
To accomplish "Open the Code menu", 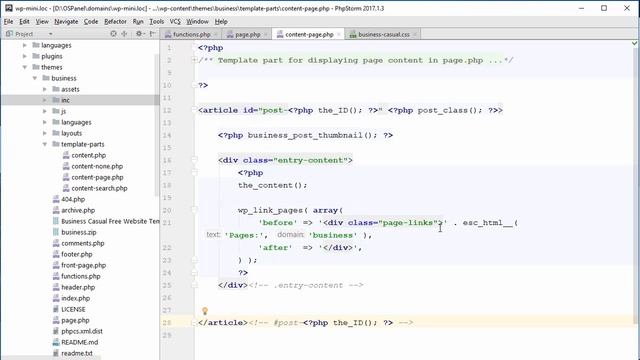I will tap(91, 22).
